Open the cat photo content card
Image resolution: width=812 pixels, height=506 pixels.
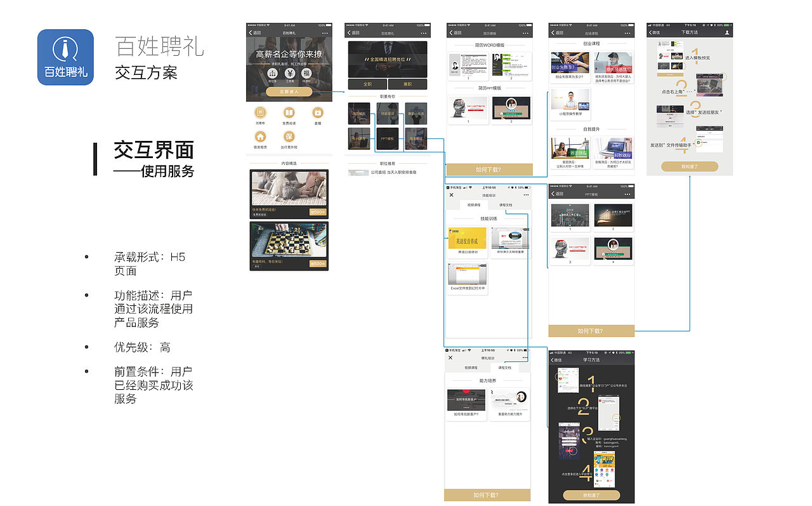click(x=289, y=194)
